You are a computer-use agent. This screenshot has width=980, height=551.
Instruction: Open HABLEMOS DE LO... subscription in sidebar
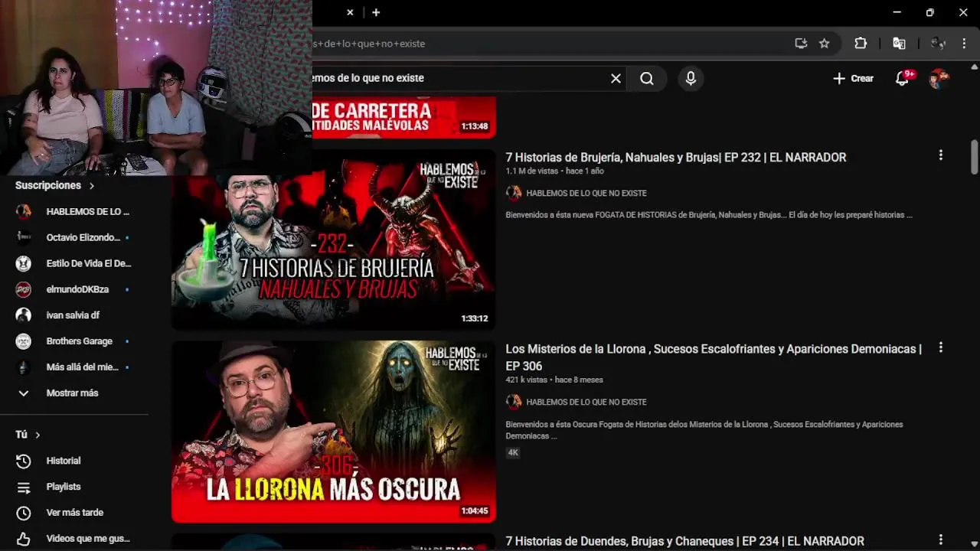(74, 211)
